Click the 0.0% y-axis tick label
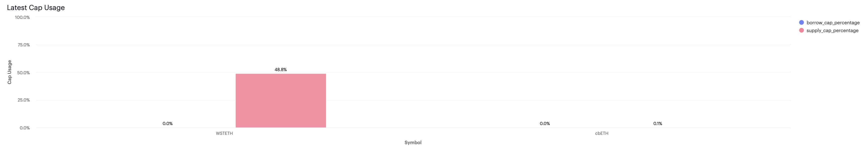Image resolution: width=868 pixels, height=152 pixels. point(25,128)
